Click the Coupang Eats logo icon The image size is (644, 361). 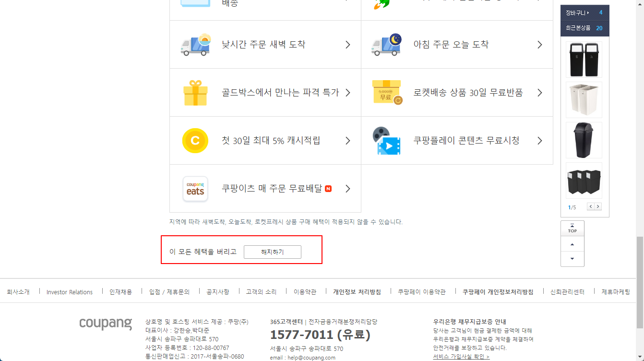pos(195,189)
